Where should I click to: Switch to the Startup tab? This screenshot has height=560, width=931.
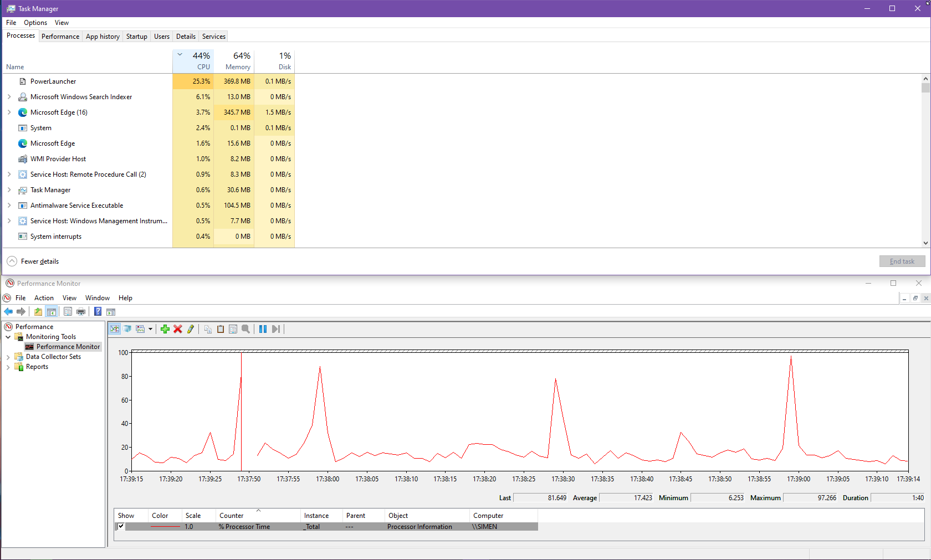[x=137, y=37]
